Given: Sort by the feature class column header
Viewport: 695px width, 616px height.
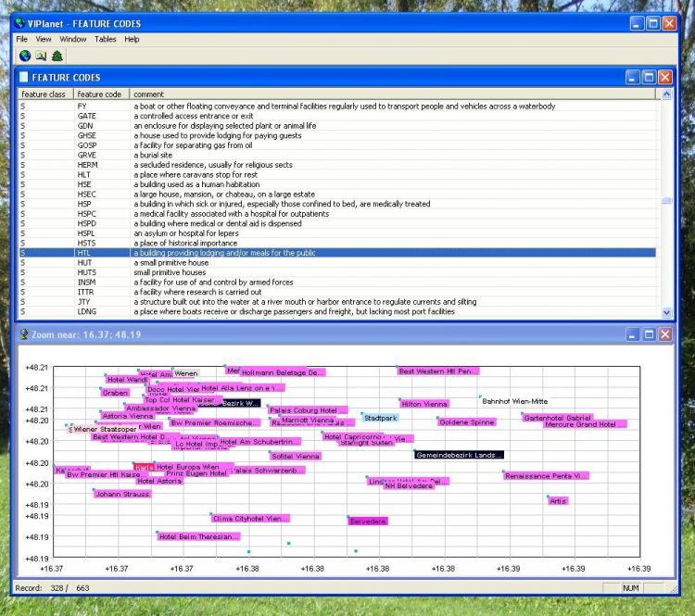Looking at the screenshot, I should (x=45, y=94).
